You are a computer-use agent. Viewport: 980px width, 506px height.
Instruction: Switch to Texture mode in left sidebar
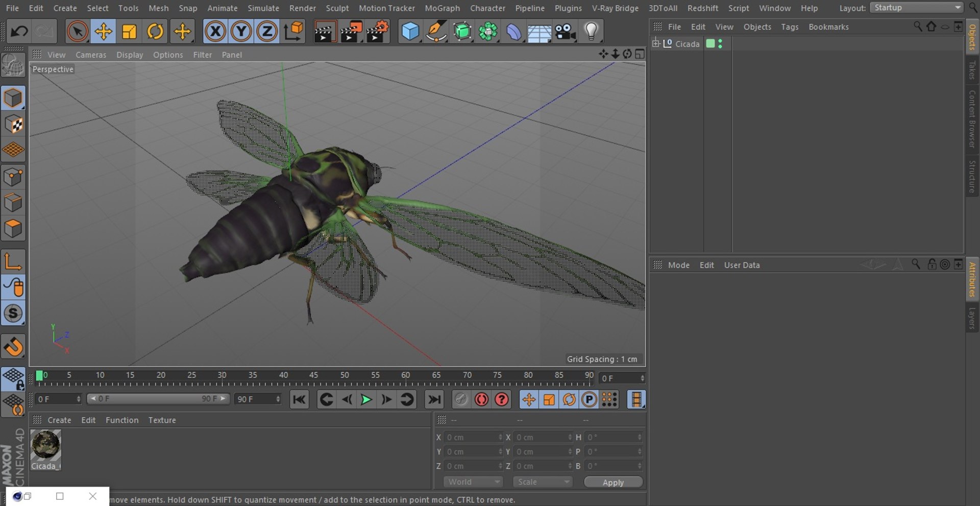click(13, 124)
